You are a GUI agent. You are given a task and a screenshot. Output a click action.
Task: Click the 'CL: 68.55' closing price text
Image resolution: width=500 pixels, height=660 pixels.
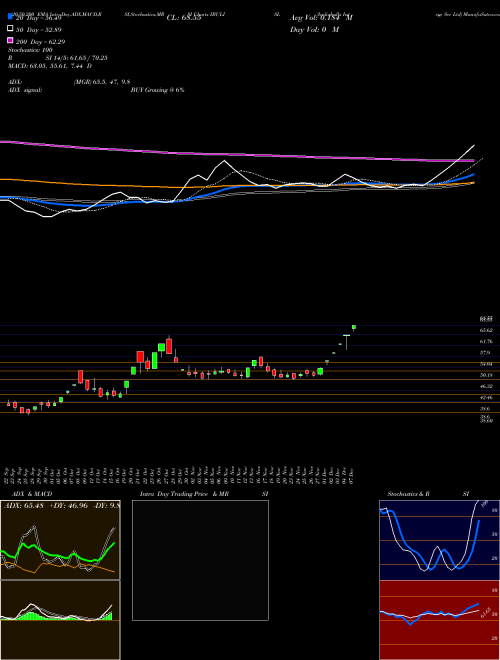tap(184, 18)
